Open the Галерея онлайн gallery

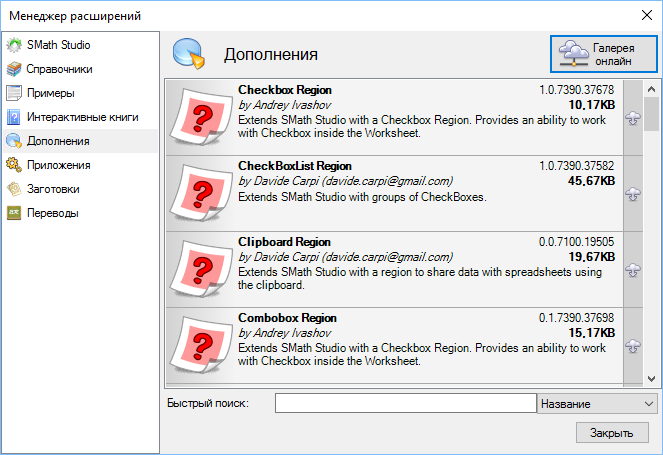[x=603, y=54]
